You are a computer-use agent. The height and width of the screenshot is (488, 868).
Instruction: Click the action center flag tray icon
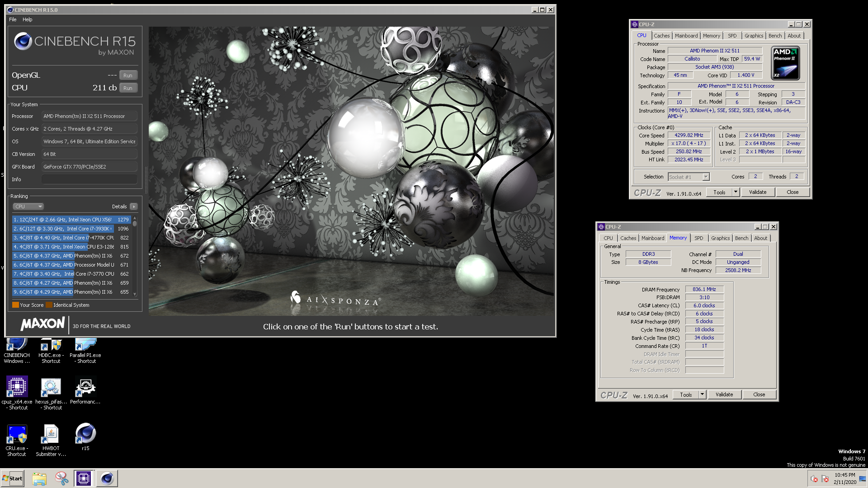(x=825, y=479)
